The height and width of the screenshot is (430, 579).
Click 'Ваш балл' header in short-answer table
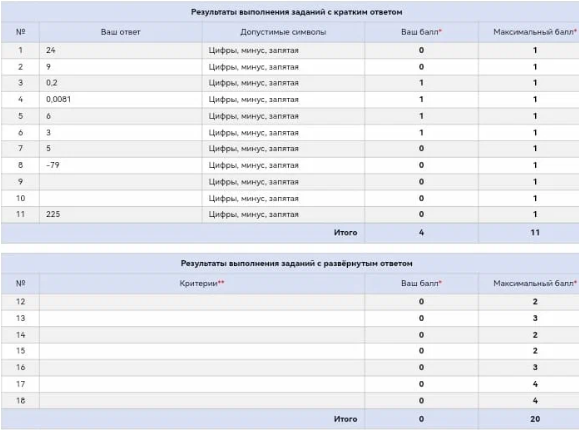tap(421, 32)
